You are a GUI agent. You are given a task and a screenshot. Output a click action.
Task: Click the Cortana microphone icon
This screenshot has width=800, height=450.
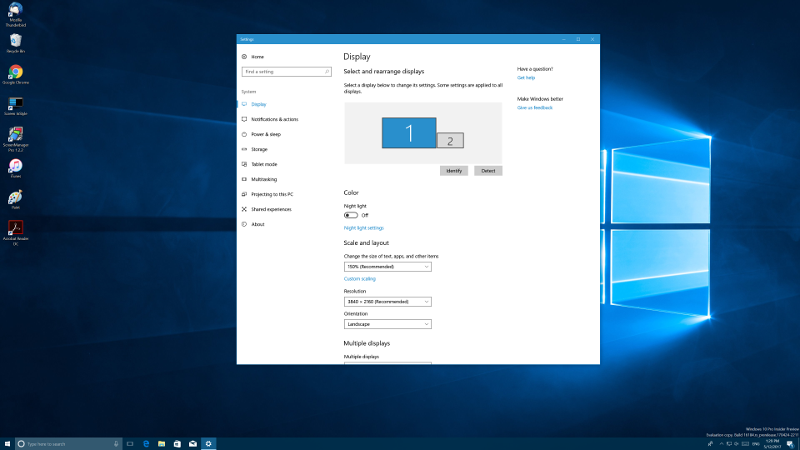pyautogui.click(x=116, y=444)
